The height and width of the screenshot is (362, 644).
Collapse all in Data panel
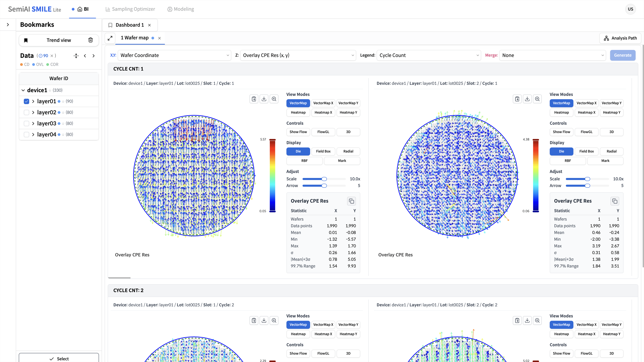click(76, 56)
